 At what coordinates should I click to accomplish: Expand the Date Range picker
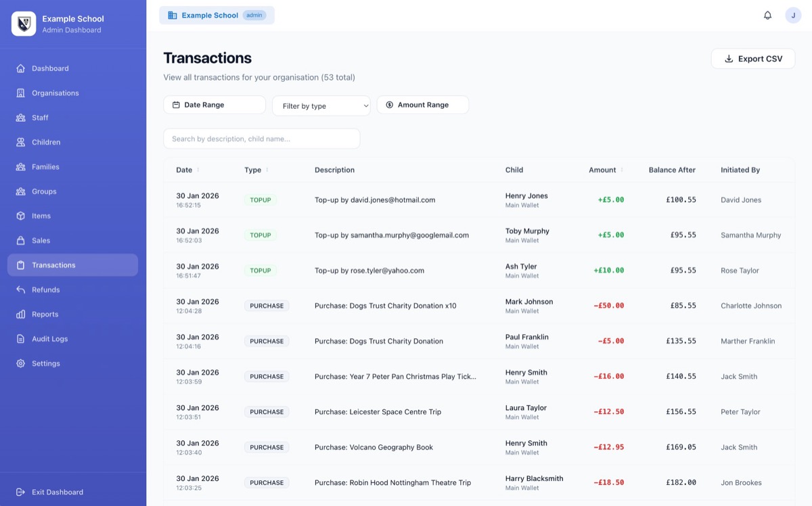(x=214, y=104)
